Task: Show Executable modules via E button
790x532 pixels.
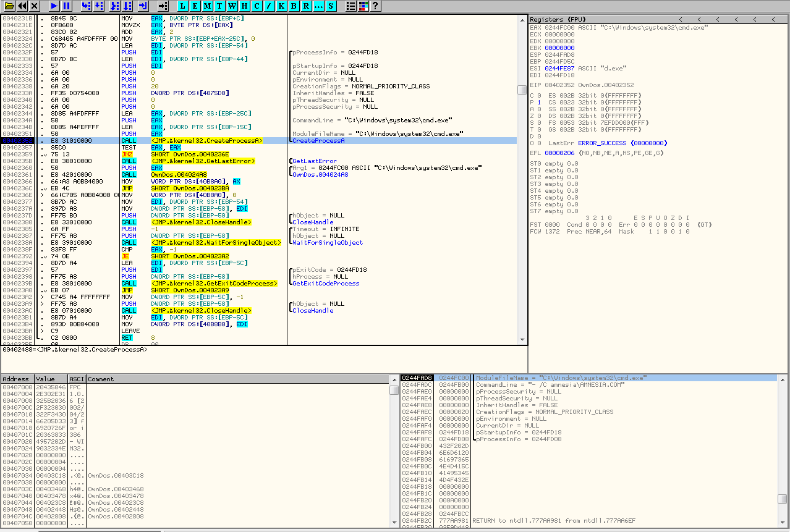Action: (195, 6)
